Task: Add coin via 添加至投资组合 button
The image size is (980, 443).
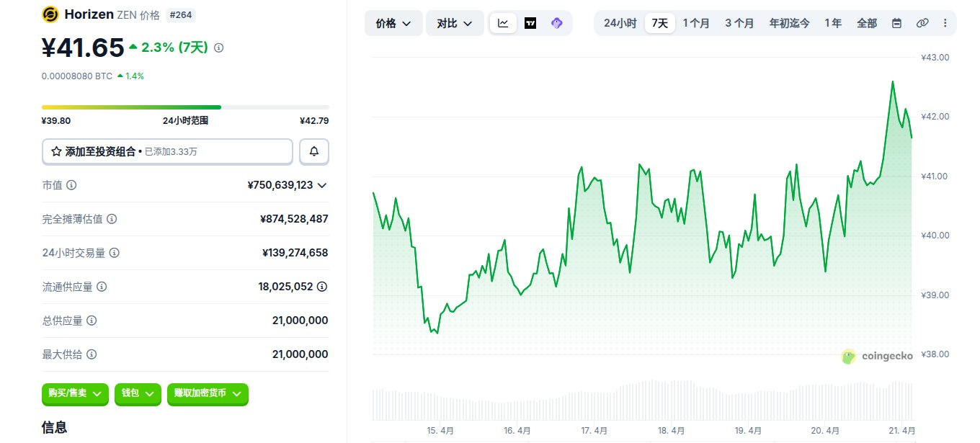Action: (167, 151)
